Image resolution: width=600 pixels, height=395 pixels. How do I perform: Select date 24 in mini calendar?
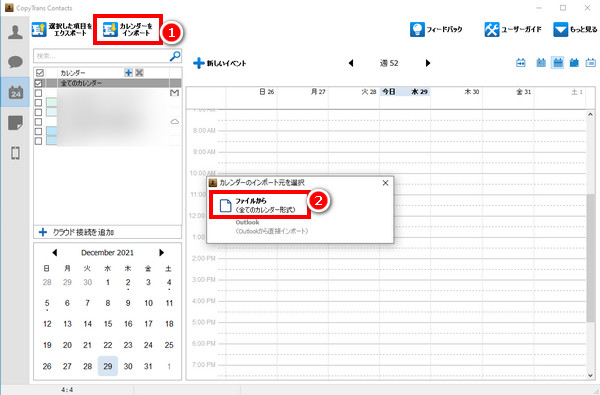pos(148,345)
